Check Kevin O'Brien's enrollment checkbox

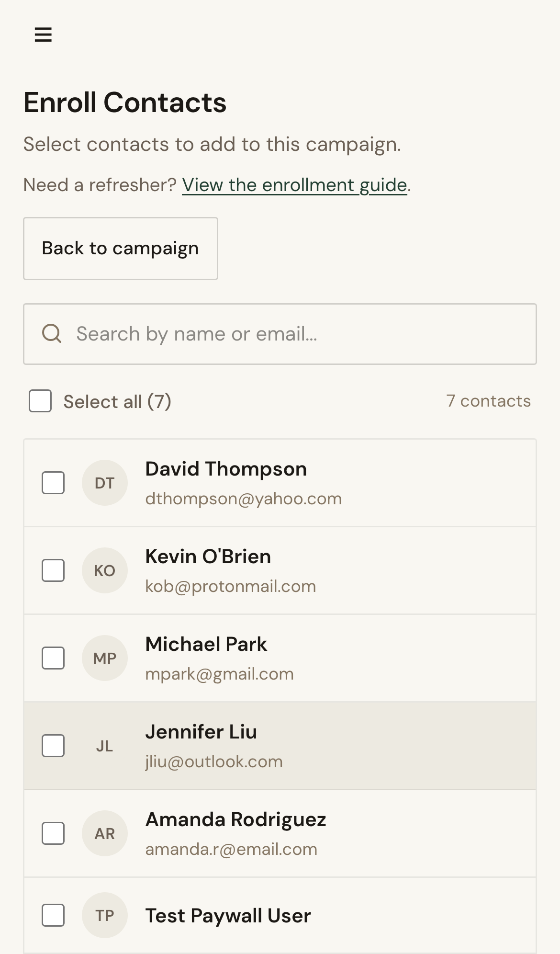pyautogui.click(x=53, y=570)
